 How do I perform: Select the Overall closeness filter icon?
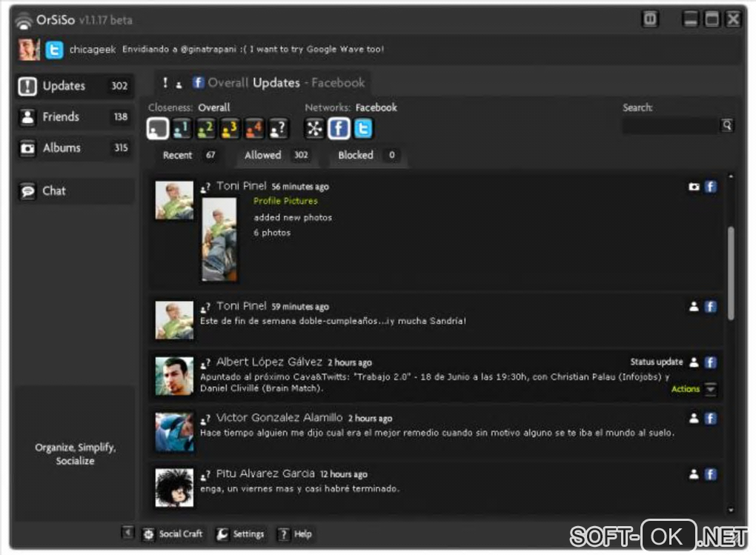158,129
